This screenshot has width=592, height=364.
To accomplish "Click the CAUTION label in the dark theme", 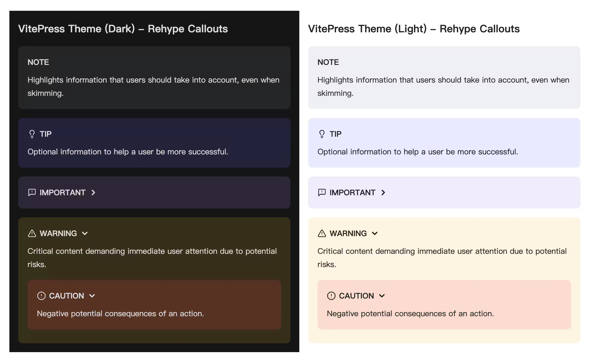I will 67,296.
